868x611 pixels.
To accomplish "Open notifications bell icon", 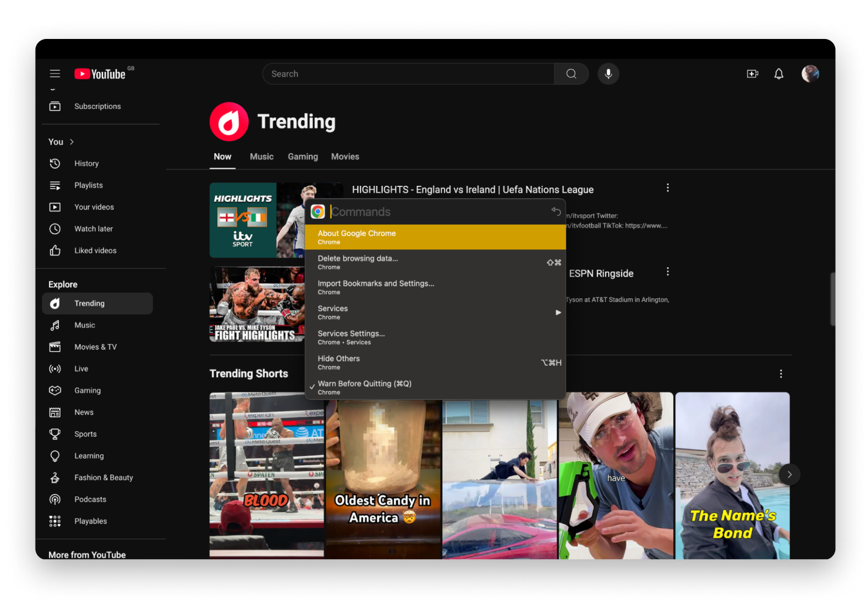I will click(779, 74).
